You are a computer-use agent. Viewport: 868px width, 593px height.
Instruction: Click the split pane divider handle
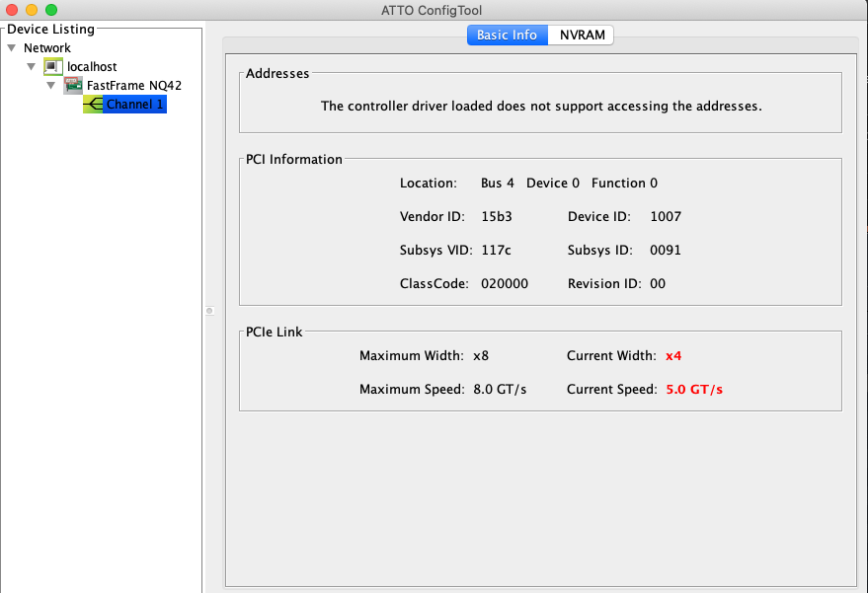tap(209, 311)
